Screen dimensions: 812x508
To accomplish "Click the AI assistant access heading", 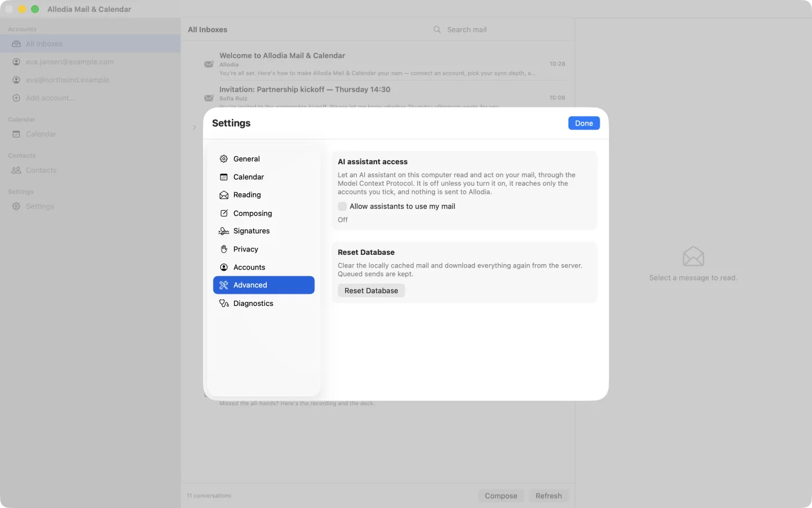I will tap(372, 161).
